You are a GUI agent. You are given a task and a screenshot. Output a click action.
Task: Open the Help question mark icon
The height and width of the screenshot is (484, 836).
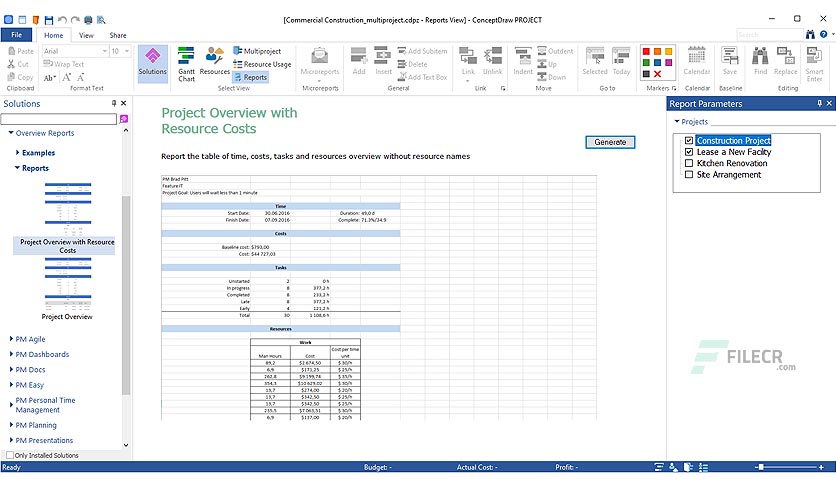click(x=824, y=35)
